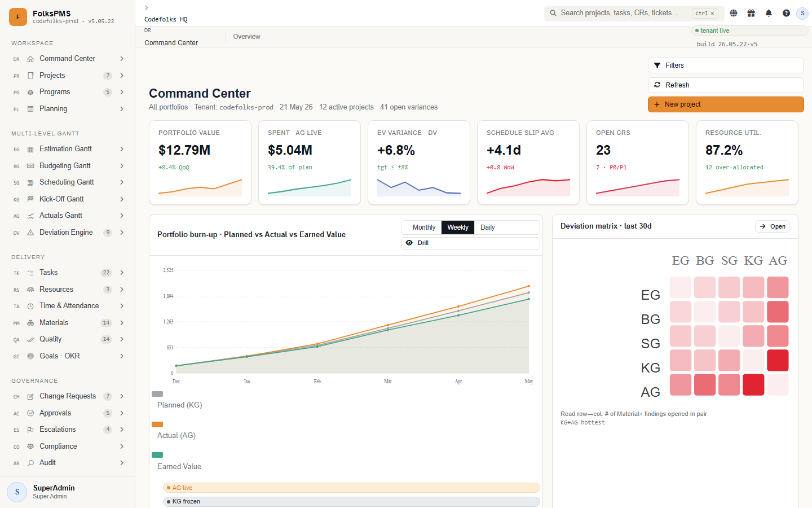Viewport: 812px width, 508px height.
Task: Click the EG row EG column matrix cell
Action: click(681, 287)
